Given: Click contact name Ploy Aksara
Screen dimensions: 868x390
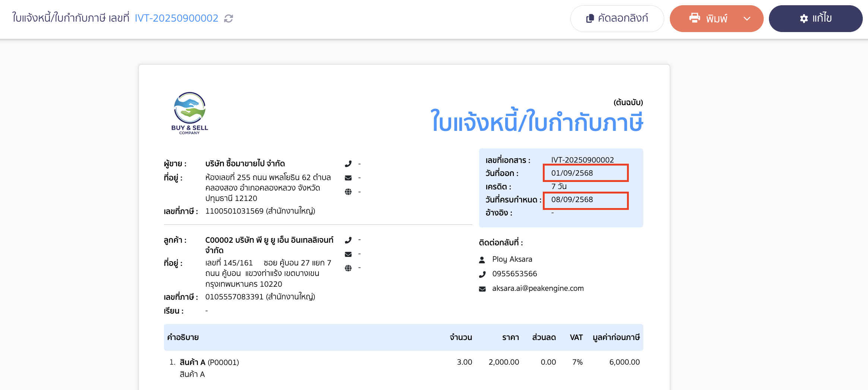Looking at the screenshot, I should click(512, 259).
